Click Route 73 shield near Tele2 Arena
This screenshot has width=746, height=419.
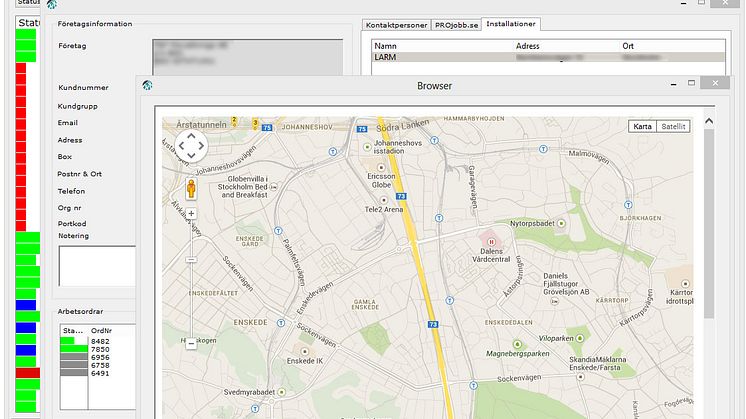pos(401,196)
